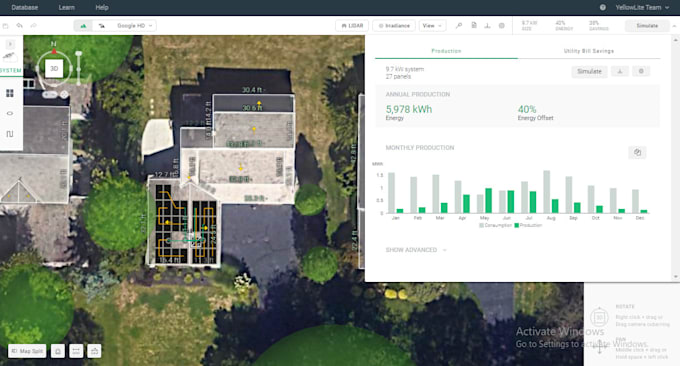Screen dimensions: 680x366
Task: Click the red north compass arrow
Action: tap(54, 51)
